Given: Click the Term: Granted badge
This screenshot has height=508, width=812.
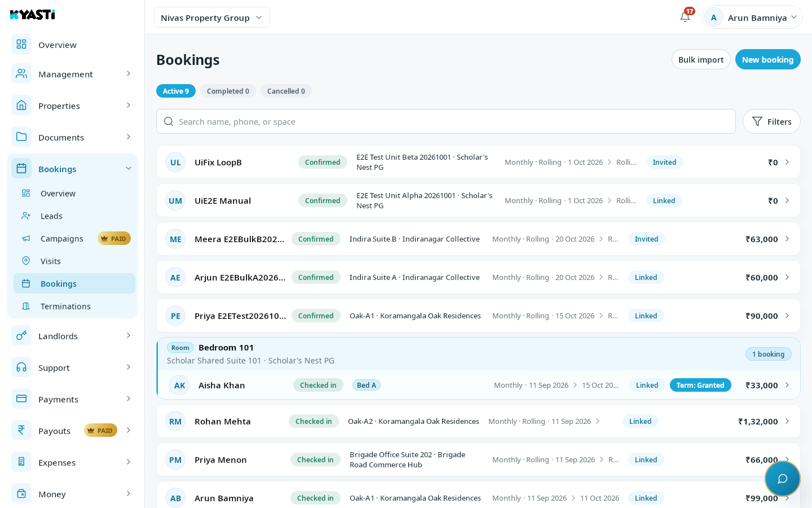Looking at the screenshot, I should point(700,385).
